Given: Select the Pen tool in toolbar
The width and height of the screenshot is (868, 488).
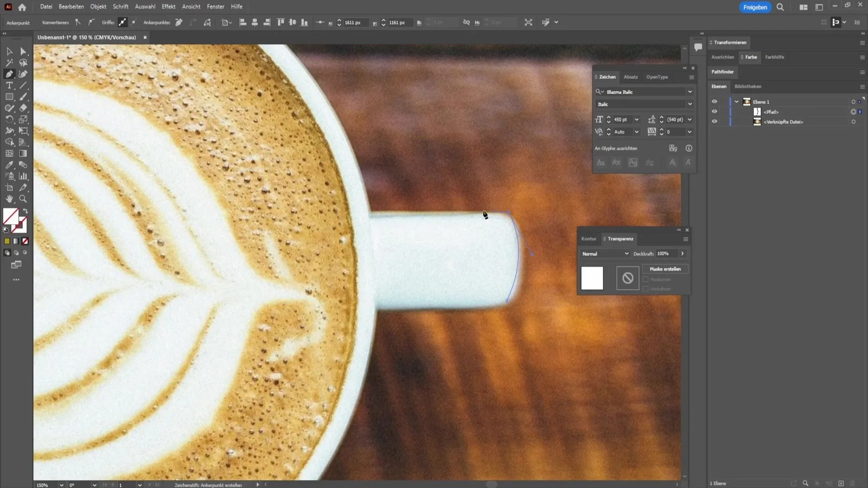Looking at the screenshot, I should (x=9, y=74).
